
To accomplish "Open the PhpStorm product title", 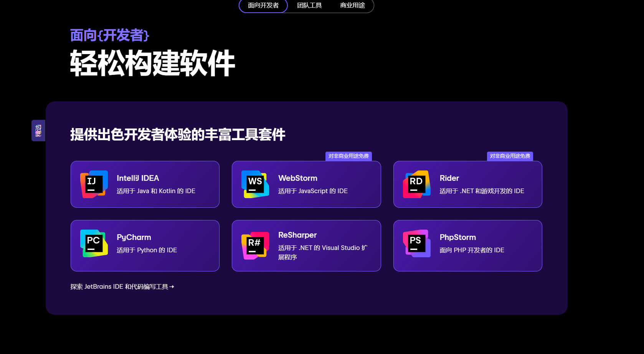I will pos(458,237).
